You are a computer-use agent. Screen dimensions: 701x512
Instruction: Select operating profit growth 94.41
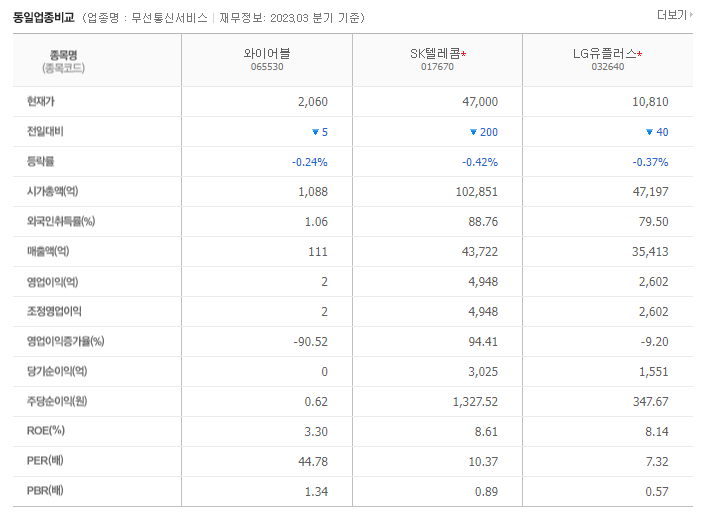(483, 342)
